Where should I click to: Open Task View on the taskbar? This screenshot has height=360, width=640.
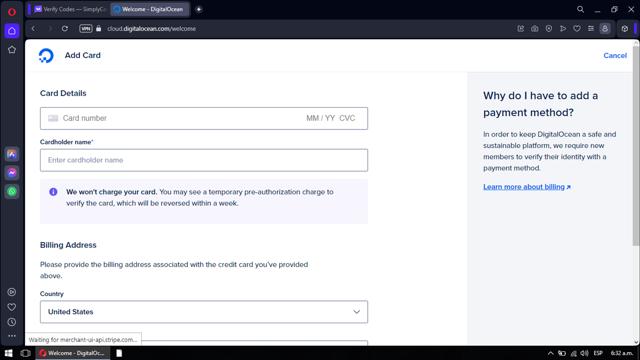25,353
